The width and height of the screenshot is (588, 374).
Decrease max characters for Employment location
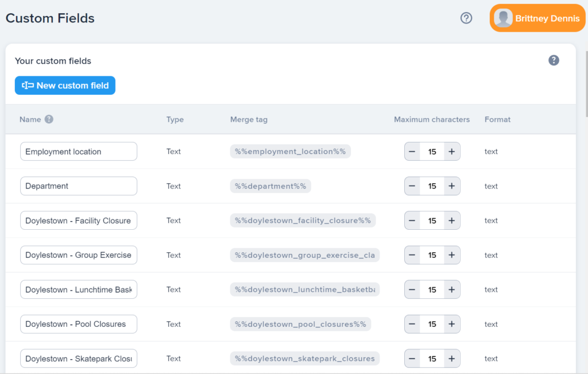click(x=413, y=152)
